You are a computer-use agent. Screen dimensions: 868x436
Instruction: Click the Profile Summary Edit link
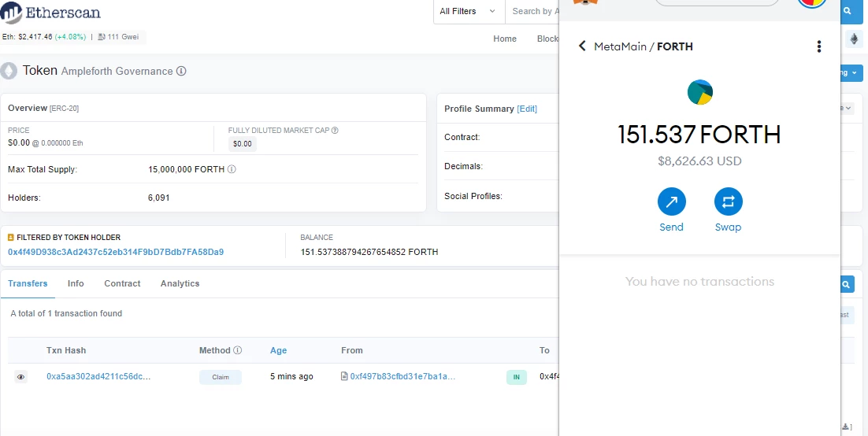pyautogui.click(x=526, y=109)
